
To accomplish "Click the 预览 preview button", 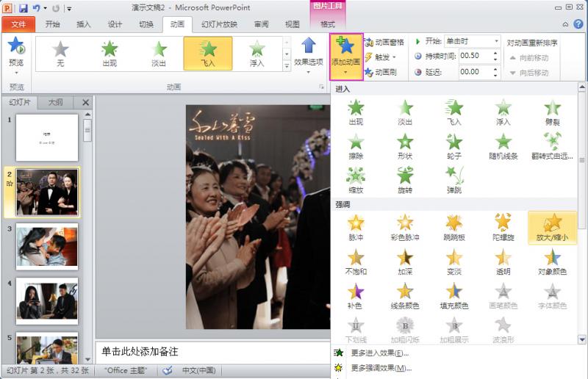I will 16,53.
